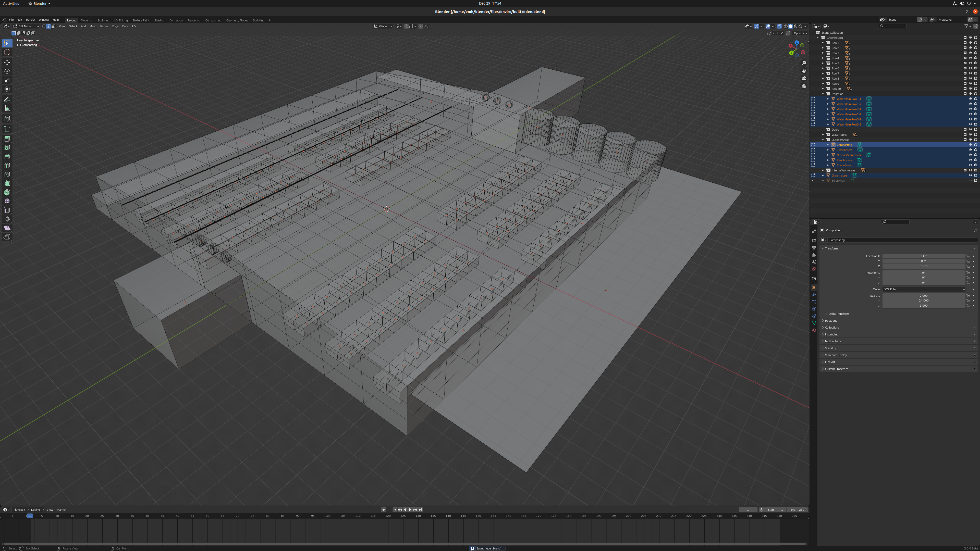The height and width of the screenshot is (551, 980).
Task: Select the Rotate tool
Action: 7,71
